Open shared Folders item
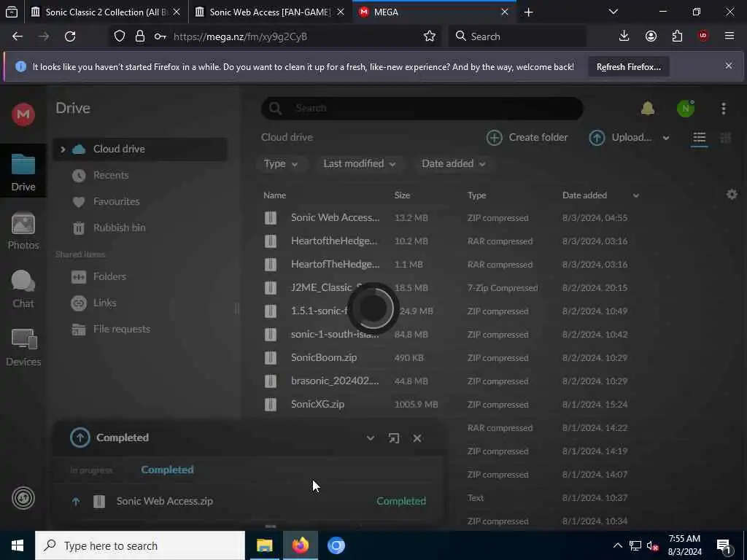This screenshot has width=747, height=560. pyautogui.click(x=109, y=276)
